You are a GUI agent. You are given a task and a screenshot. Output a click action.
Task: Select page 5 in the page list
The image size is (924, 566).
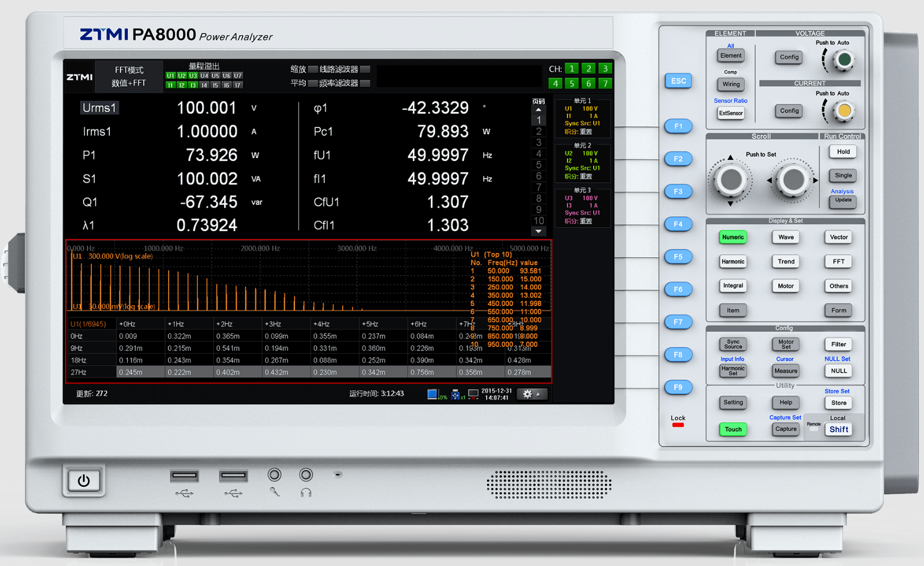[538, 165]
